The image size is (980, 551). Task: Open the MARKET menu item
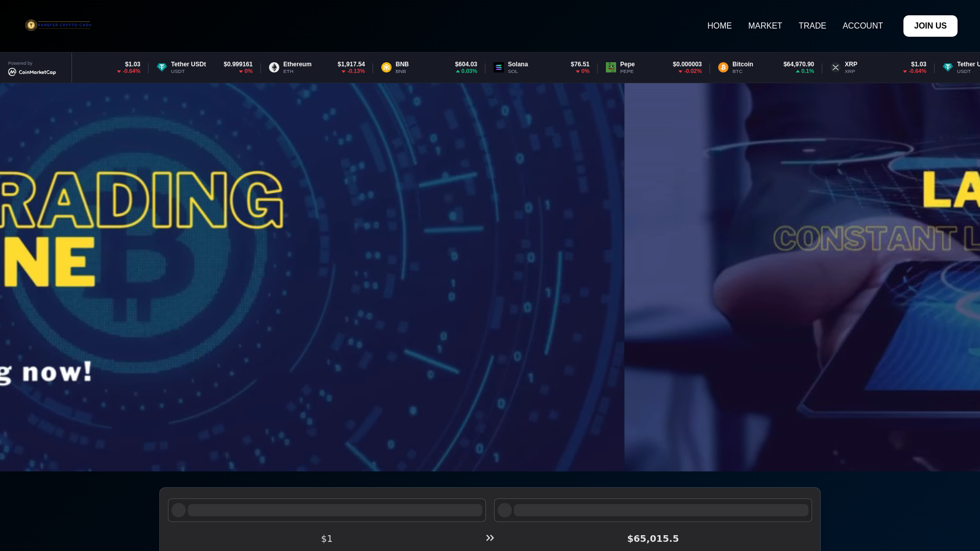click(765, 26)
